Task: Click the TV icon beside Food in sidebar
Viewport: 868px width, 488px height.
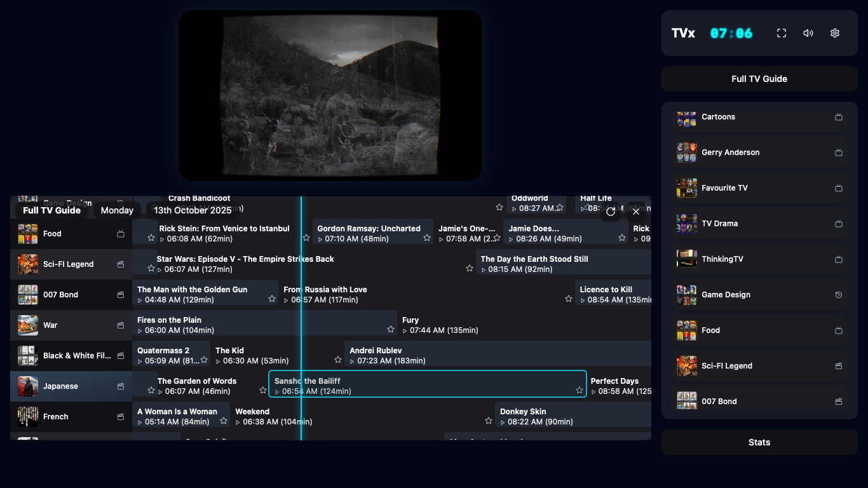Action: [x=839, y=330]
